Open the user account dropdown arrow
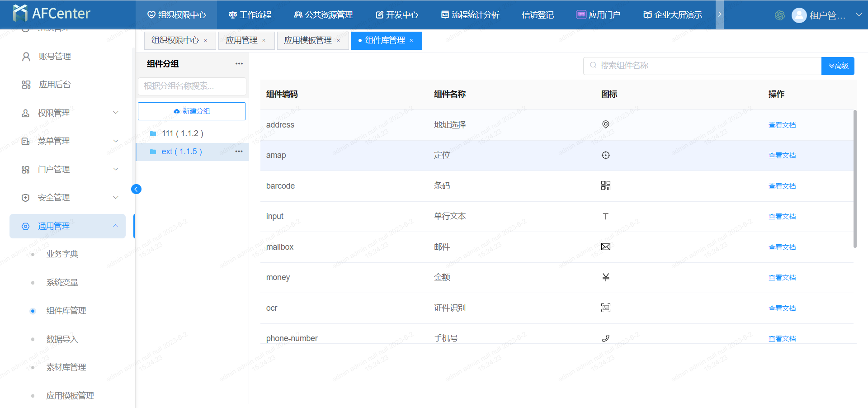The height and width of the screenshot is (408, 868). (859, 15)
